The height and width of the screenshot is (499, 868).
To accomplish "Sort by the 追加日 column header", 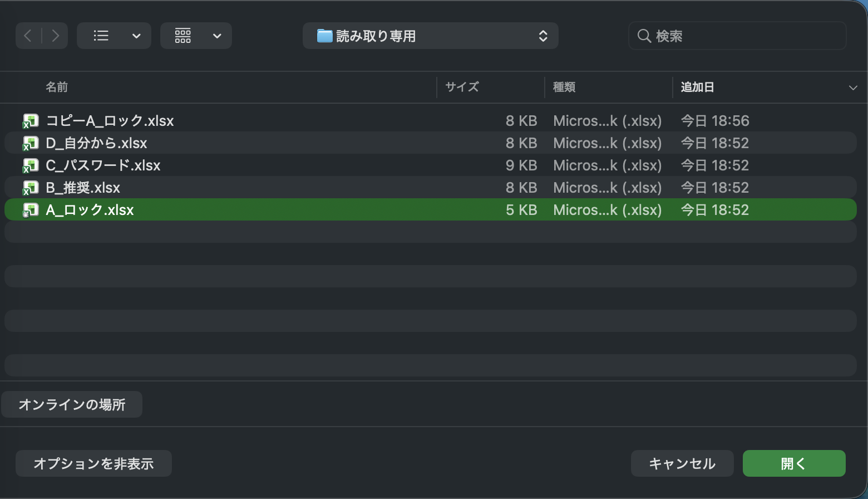I will [698, 87].
